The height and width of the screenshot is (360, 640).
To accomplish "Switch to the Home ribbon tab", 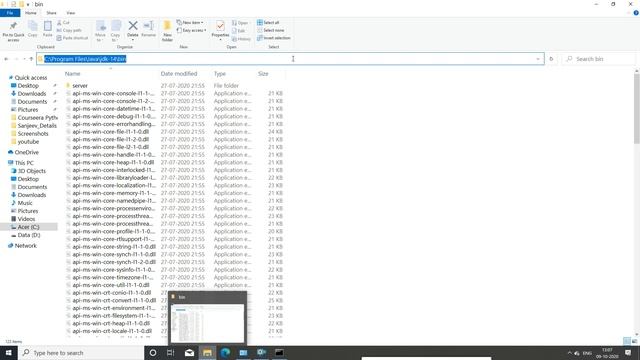I will coord(31,13).
